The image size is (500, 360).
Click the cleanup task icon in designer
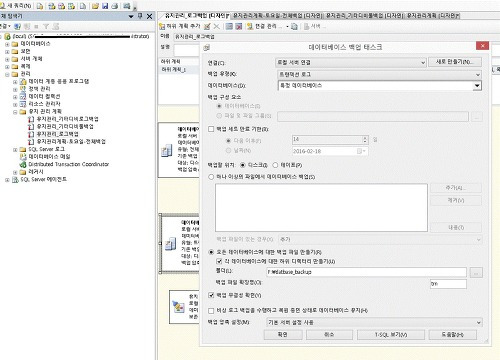click(x=178, y=307)
